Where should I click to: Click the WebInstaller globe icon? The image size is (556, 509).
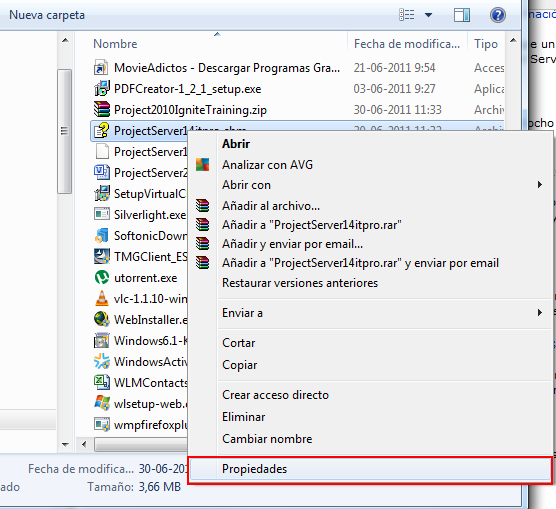101,319
